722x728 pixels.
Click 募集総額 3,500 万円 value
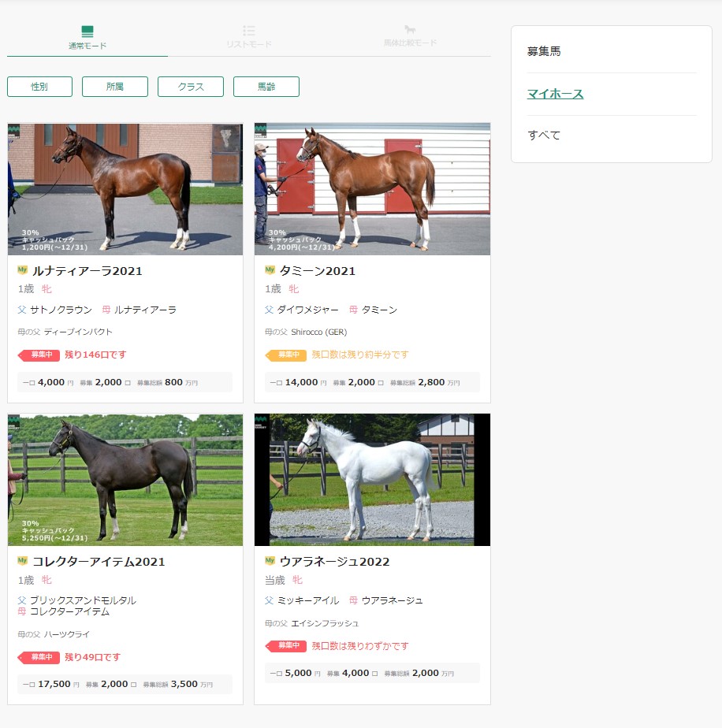click(178, 685)
